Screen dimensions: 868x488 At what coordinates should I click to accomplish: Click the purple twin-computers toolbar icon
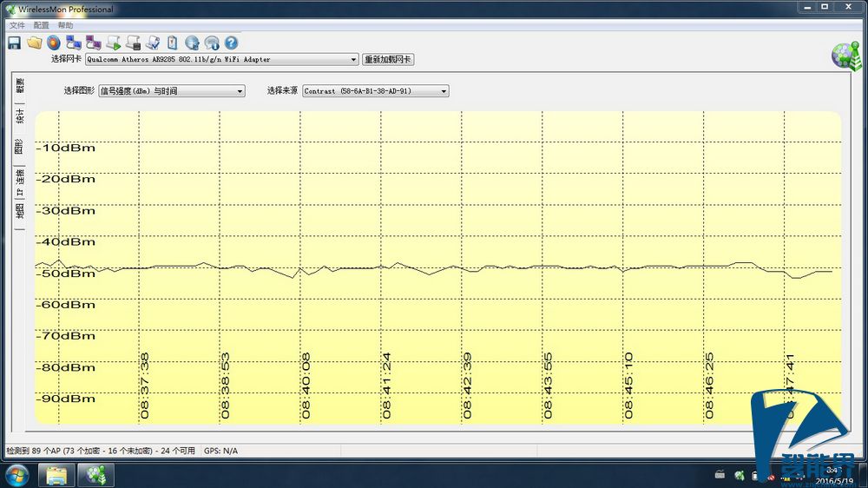94,43
